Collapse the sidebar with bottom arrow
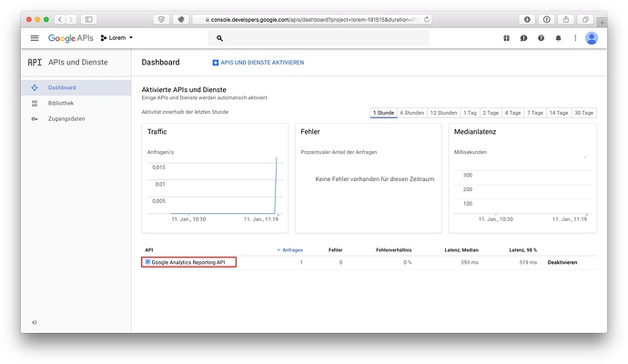Screen dimensions: 628x364 tap(35, 322)
